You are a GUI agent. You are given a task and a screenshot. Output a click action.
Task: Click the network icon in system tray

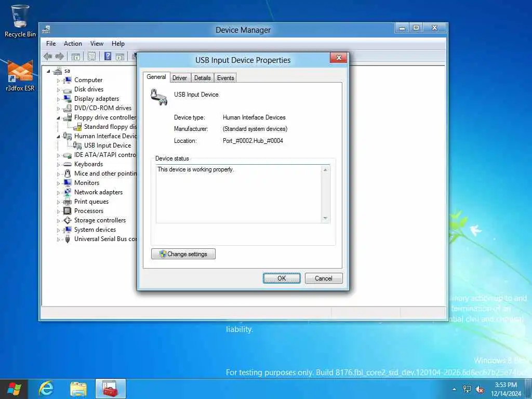pos(467,389)
